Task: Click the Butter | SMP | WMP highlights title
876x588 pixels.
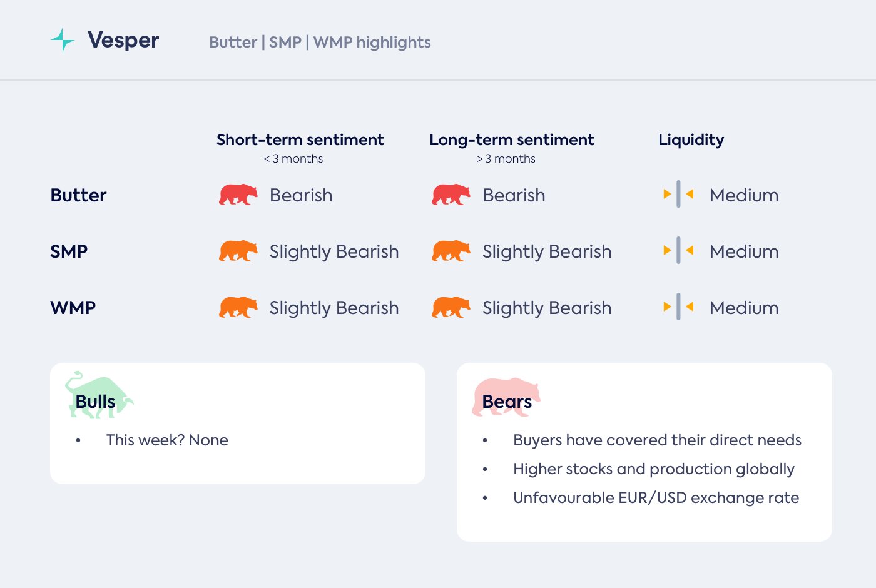Action: coord(320,43)
